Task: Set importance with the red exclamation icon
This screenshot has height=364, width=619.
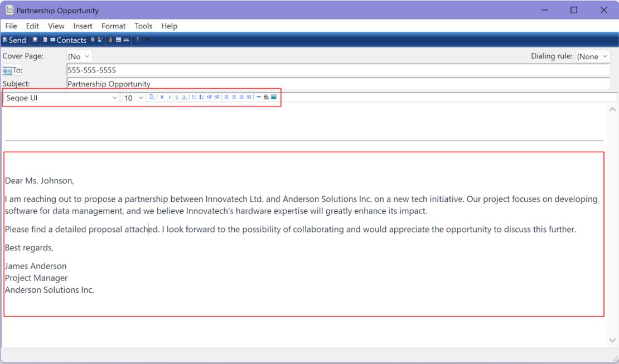Action: (x=138, y=40)
